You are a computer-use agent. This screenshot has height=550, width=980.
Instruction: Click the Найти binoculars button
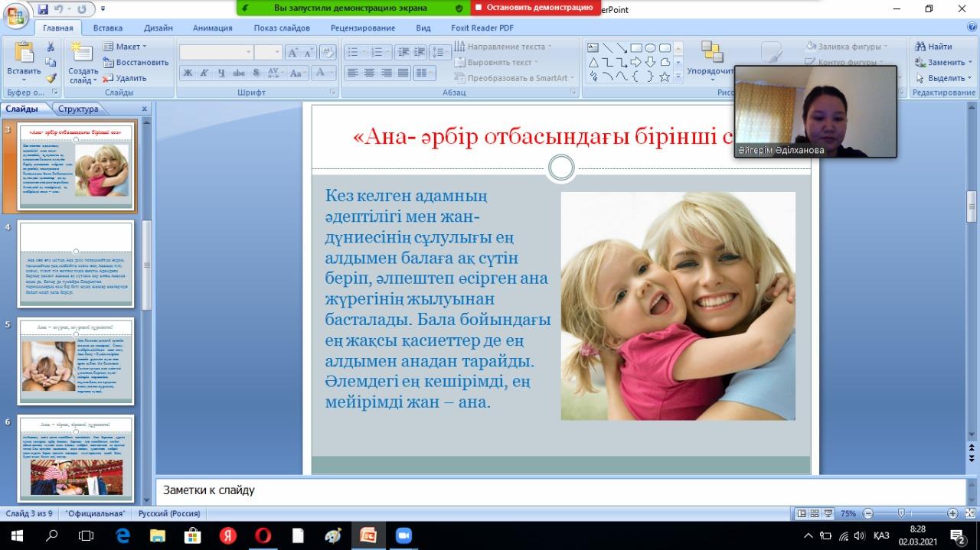click(933, 47)
